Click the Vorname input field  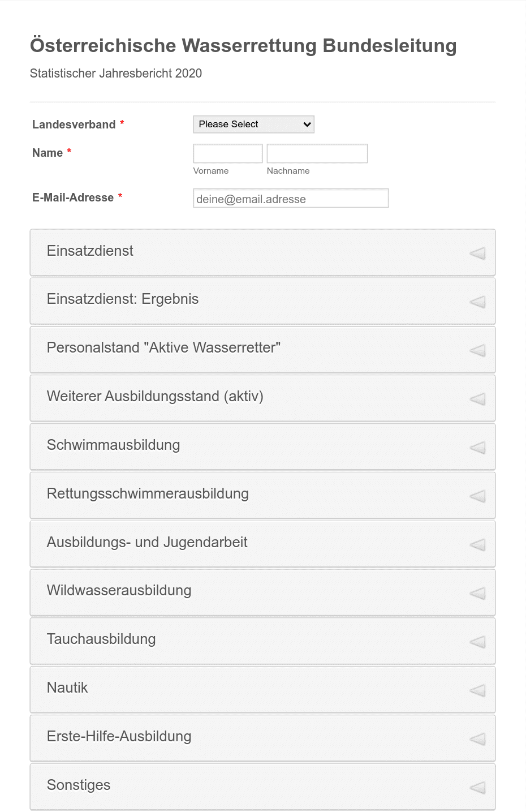point(228,153)
